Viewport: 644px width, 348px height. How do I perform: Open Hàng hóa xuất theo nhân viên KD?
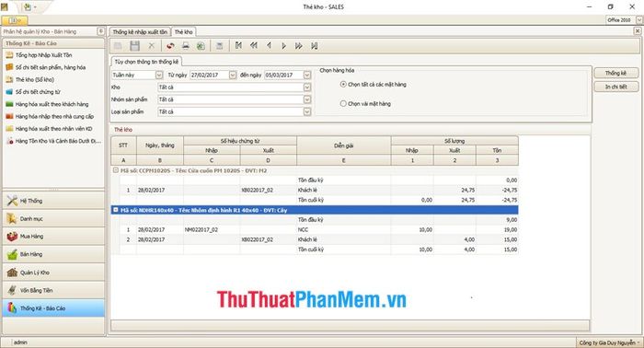click(53, 129)
